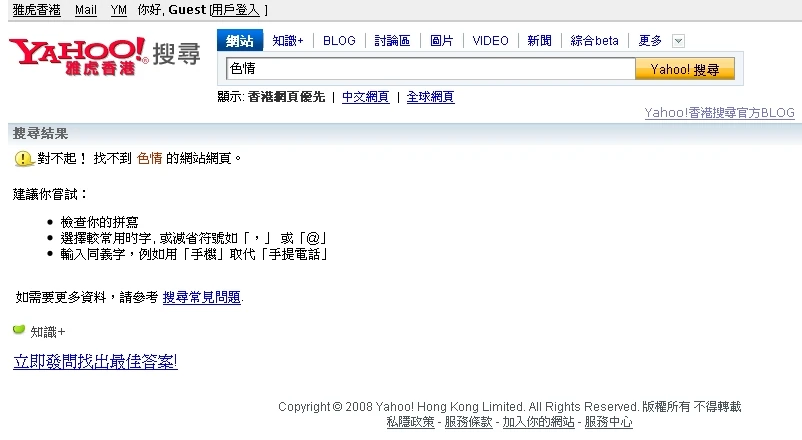Open the 服務中心 footer link
Screen dimensions: 802x440
point(609,422)
